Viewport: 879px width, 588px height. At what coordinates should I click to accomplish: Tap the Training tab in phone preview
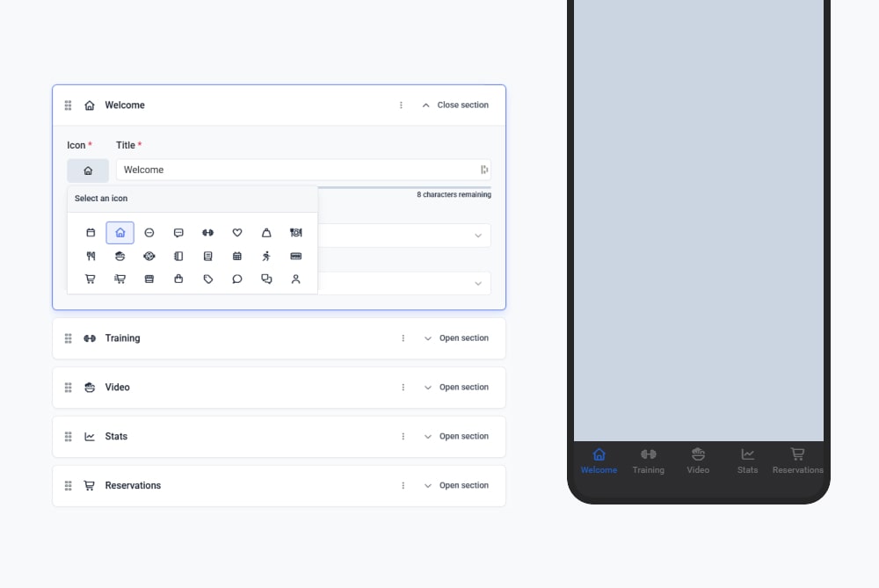point(649,461)
